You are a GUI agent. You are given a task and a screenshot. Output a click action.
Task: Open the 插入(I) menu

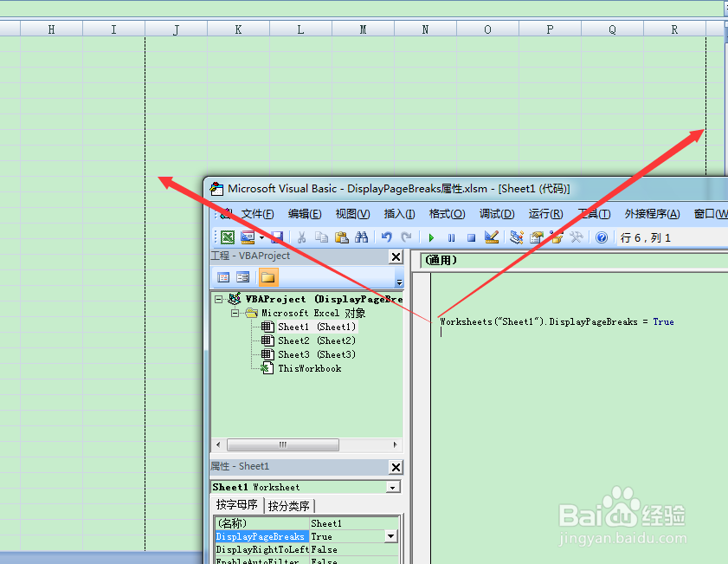point(399,214)
